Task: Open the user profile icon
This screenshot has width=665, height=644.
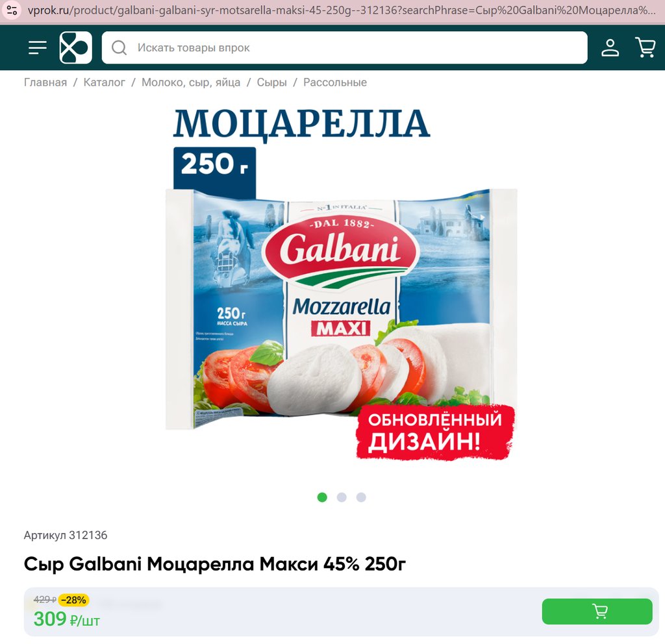Action: (x=610, y=47)
